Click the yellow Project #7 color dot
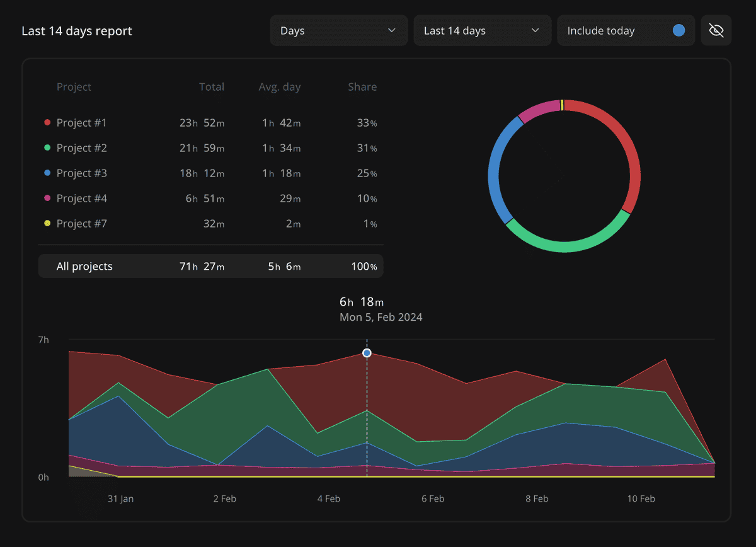Viewport: 756px width, 547px height. [x=47, y=223]
